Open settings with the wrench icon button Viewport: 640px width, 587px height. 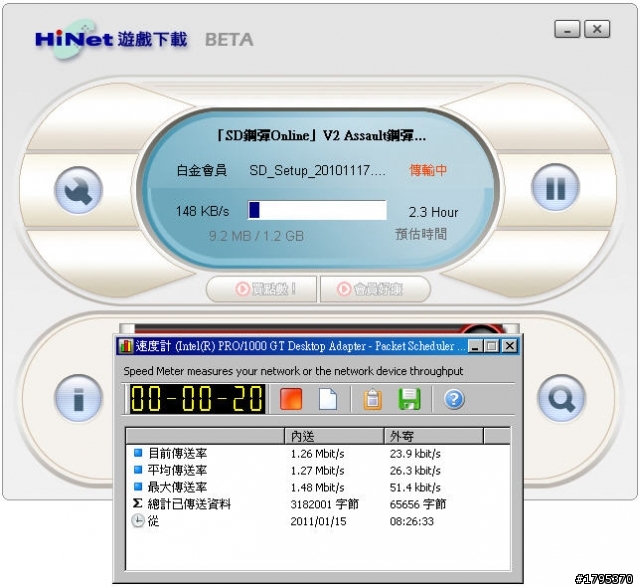click(78, 190)
